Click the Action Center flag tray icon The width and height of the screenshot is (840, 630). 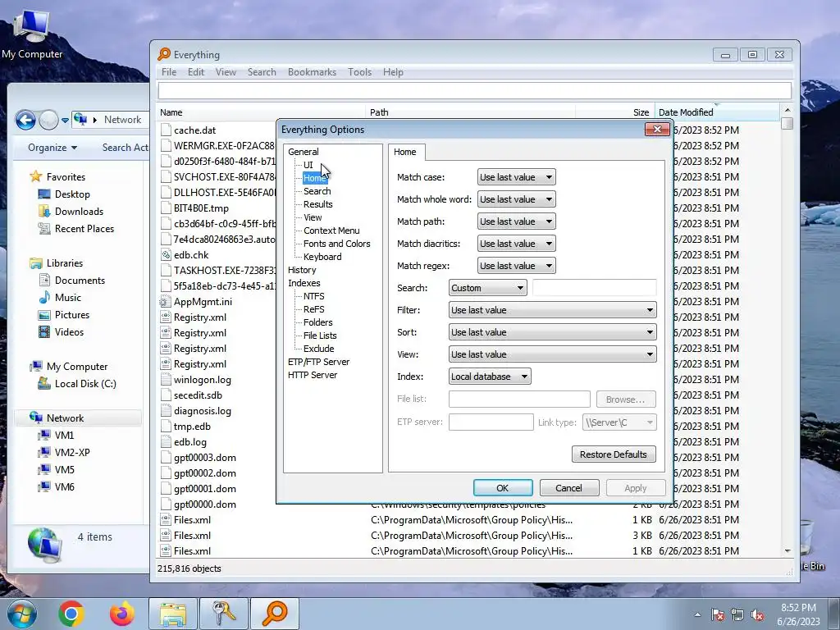click(x=718, y=614)
